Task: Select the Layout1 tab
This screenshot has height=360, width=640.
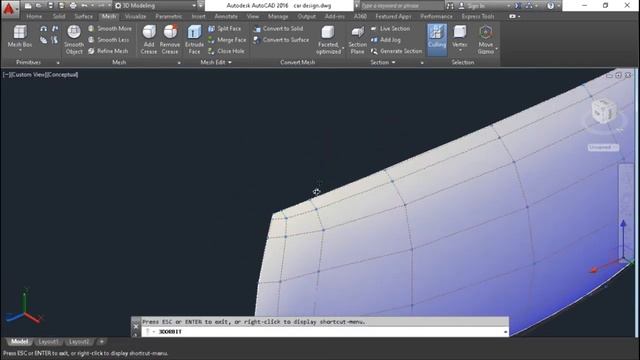Action: (48, 342)
